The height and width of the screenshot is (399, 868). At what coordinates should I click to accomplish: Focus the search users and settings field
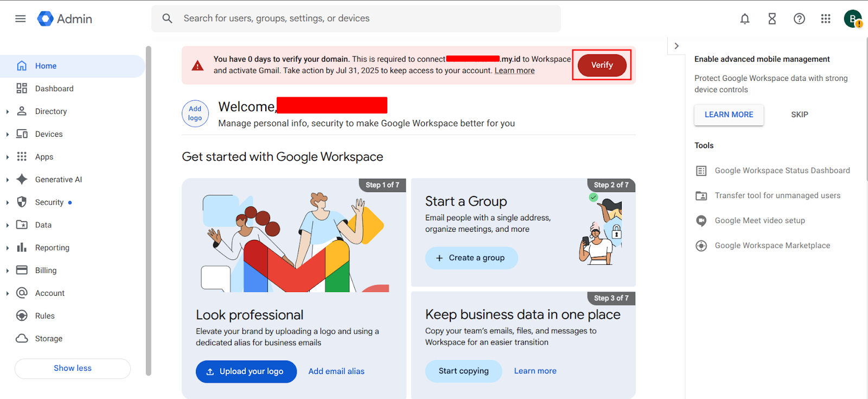tap(355, 18)
